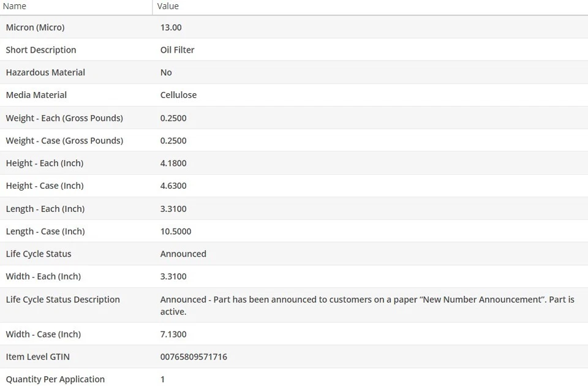Screen dimensions: 588x386
Task: Select the Hazardous Material value No
Action: coord(166,72)
